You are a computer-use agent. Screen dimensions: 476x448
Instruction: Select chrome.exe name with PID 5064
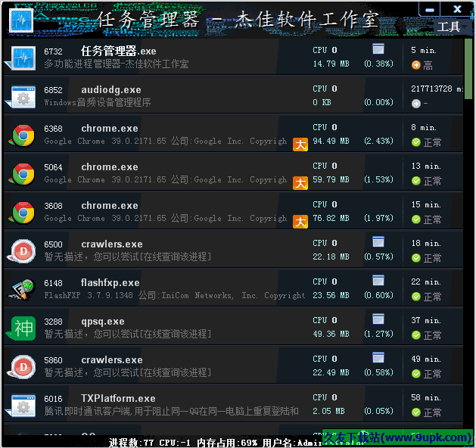point(110,167)
